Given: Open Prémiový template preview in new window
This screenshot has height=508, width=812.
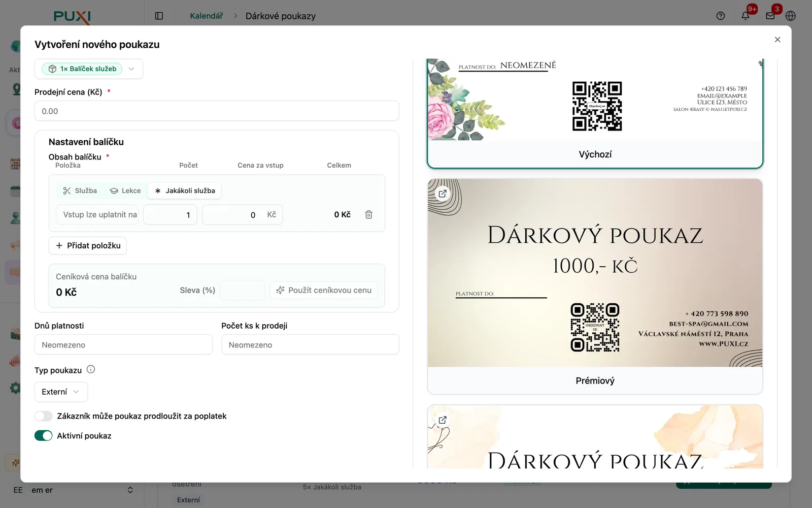Looking at the screenshot, I should (x=443, y=194).
